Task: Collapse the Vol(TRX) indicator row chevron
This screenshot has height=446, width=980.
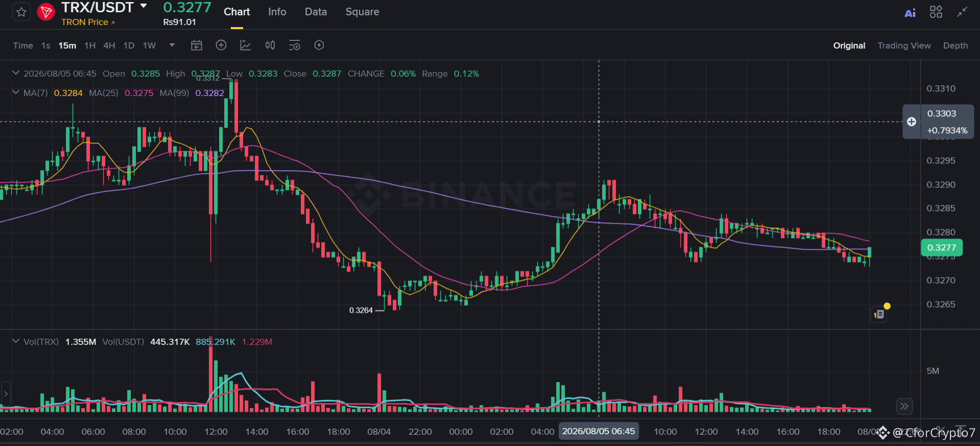Action: 16,341
